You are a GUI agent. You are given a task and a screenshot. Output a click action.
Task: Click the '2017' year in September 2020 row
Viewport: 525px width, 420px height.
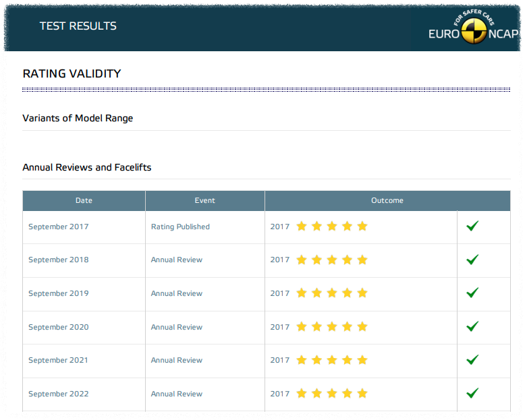pos(280,327)
